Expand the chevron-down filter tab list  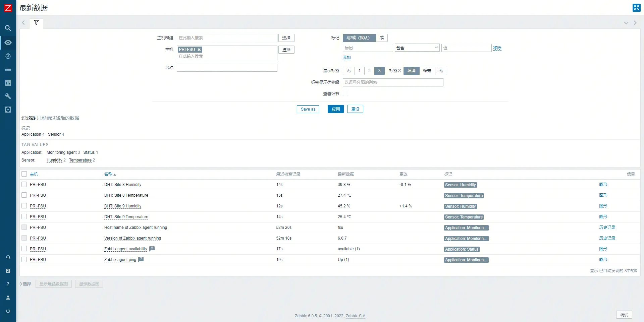pyautogui.click(x=626, y=23)
